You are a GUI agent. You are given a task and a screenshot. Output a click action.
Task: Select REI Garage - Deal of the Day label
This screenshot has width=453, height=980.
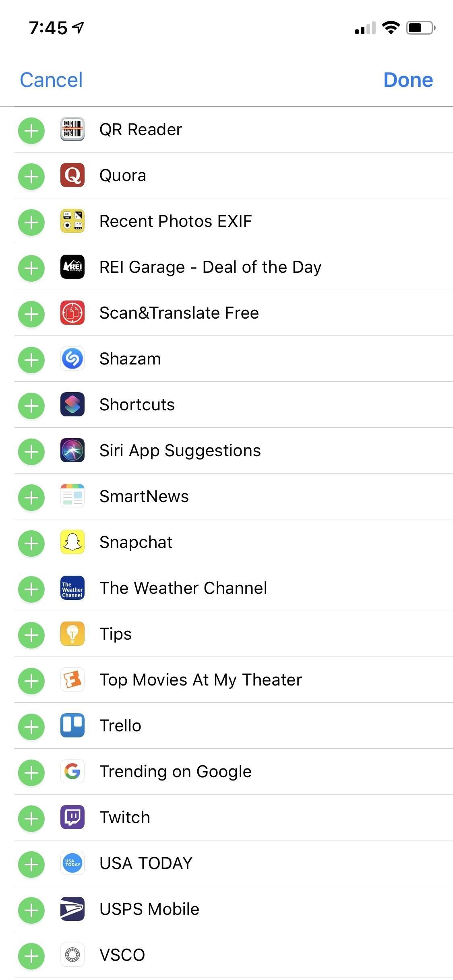coord(210,267)
